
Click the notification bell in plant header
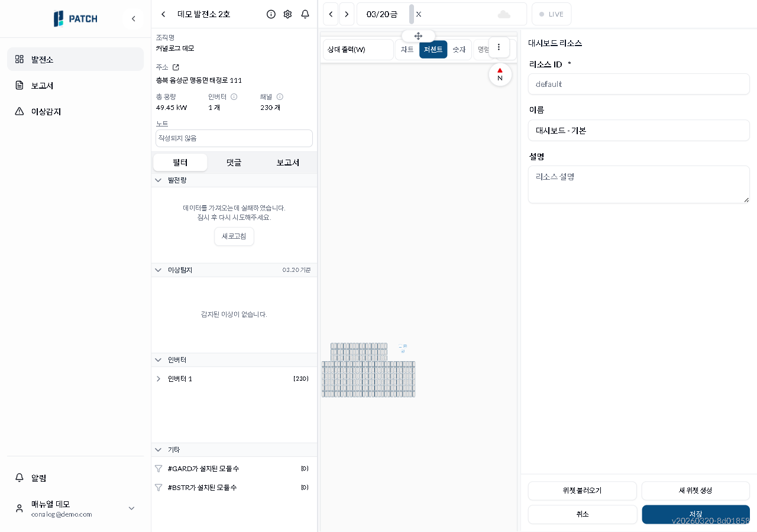click(305, 14)
